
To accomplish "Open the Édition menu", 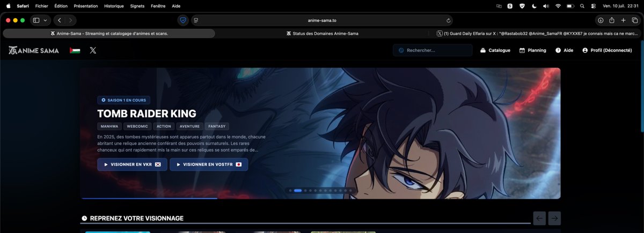I will (61, 6).
